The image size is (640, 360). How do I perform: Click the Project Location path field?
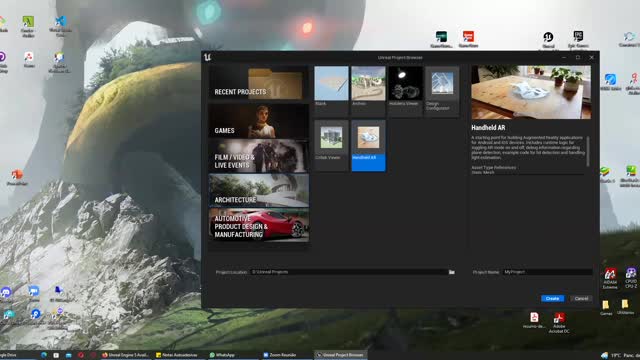click(x=349, y=272)
